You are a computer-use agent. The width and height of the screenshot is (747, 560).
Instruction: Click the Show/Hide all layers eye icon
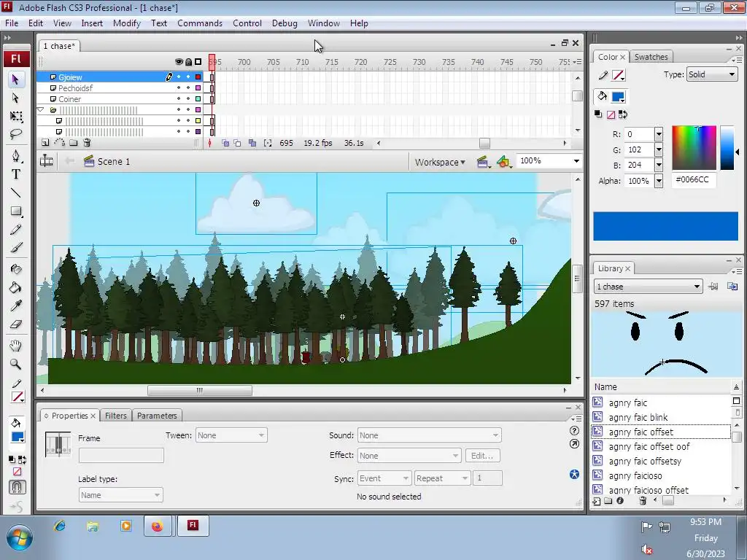pyautogui.click(x=179, y=62)
